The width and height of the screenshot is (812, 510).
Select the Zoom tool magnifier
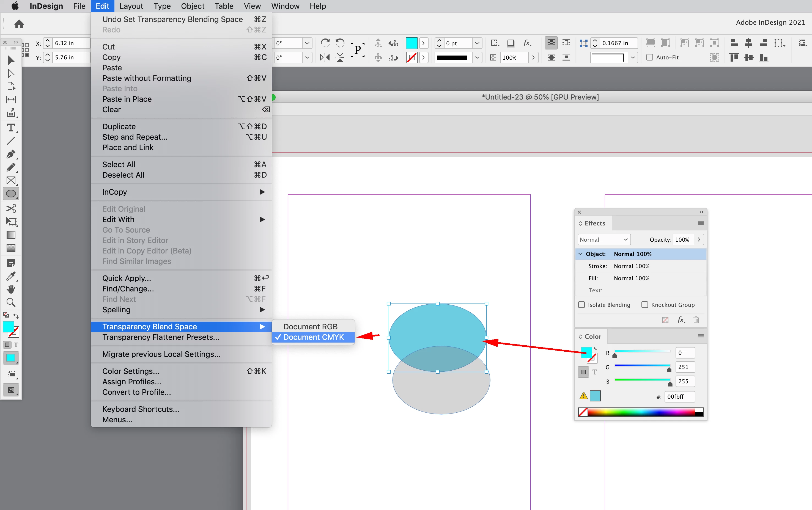coord(11,302)
